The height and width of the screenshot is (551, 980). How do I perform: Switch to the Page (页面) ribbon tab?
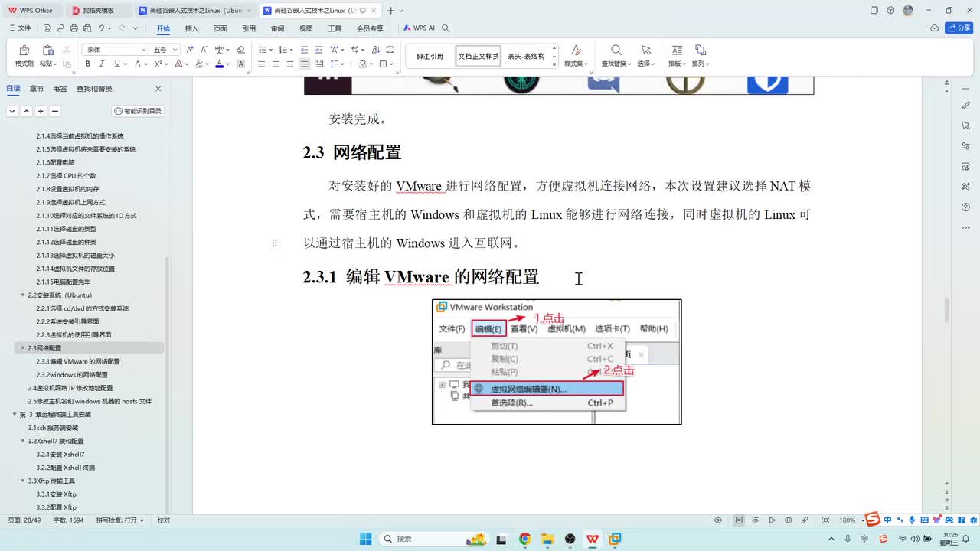click(x=220, y=28)
